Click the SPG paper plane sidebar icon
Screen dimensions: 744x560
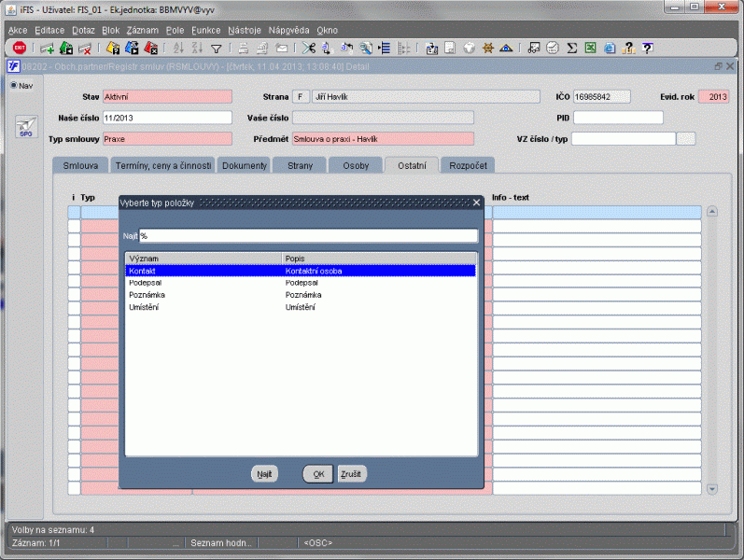(26, 127)
